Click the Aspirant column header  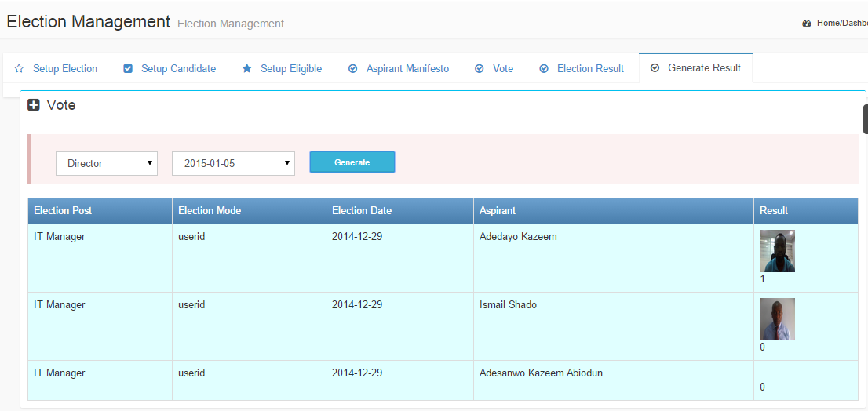(x=498, y=210)
